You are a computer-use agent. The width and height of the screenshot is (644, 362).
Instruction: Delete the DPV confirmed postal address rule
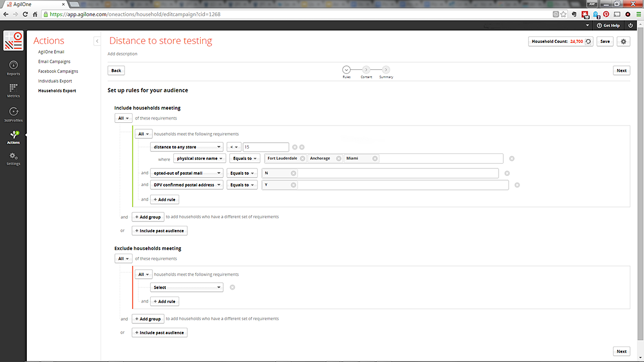pyautogui.click(x=517, y=185)
